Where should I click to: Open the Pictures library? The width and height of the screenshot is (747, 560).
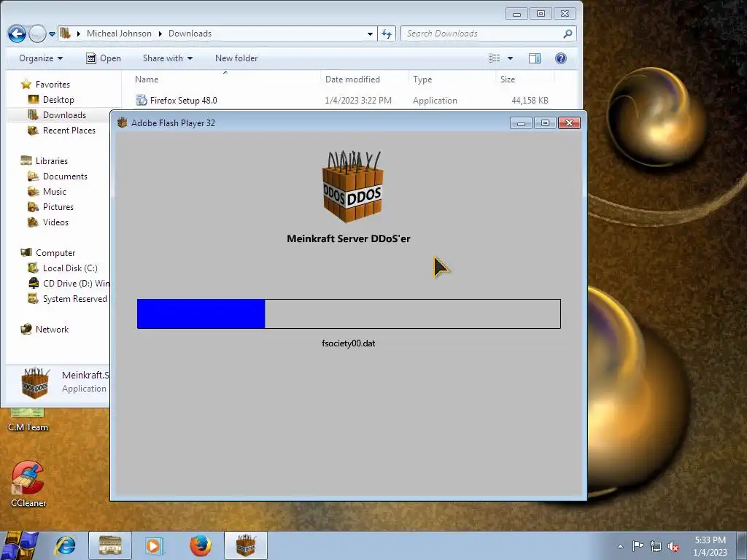tap(58, 206)
